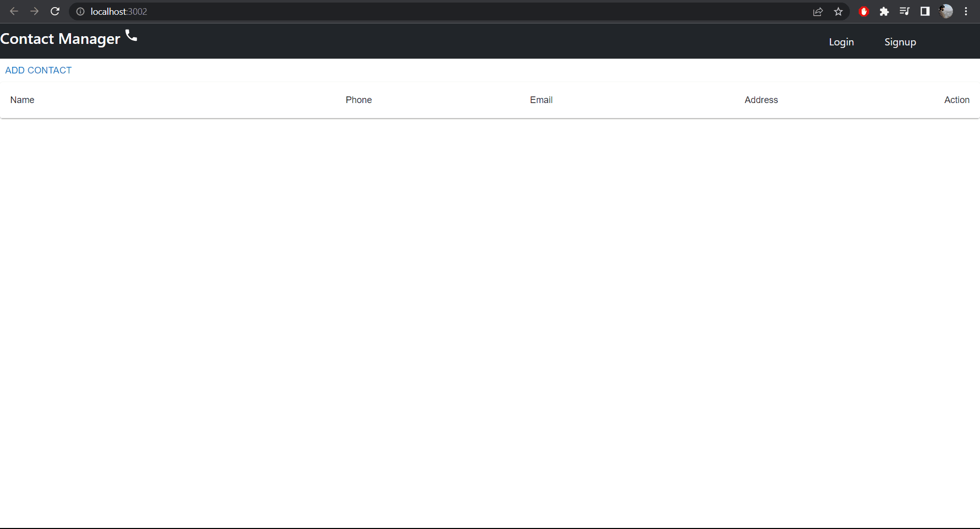The height and width of the screenshot is (529, 980).
Task: Open the three-dot browser menu
Action: coord(966,11)
